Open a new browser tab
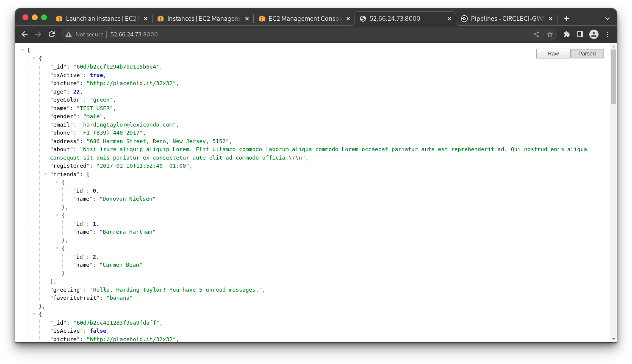 [x=567, y=19]
